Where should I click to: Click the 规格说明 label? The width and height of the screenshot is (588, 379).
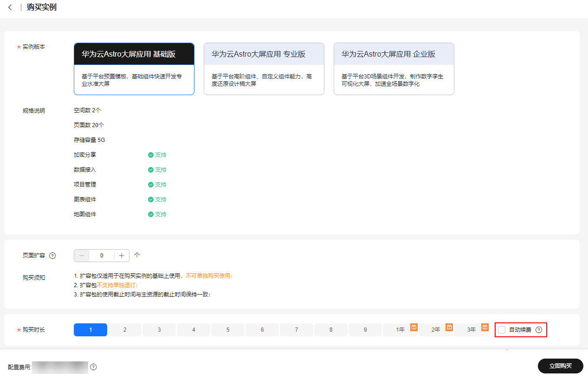pos(34,111)
